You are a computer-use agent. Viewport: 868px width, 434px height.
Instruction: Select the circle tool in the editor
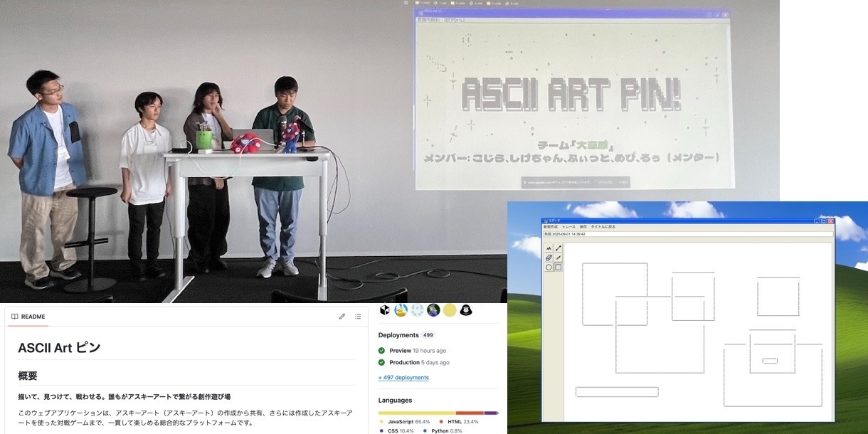click(x=549, y=268)
